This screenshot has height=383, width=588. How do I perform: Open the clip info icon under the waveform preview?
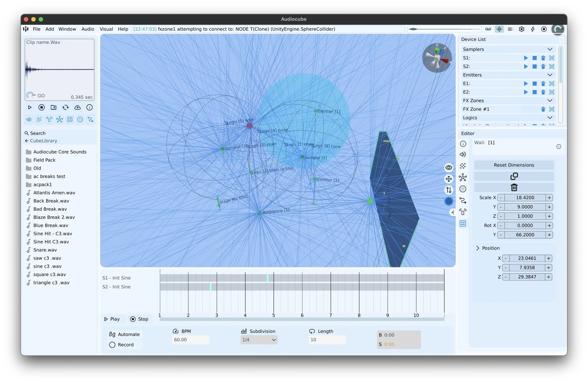point(89,107)
